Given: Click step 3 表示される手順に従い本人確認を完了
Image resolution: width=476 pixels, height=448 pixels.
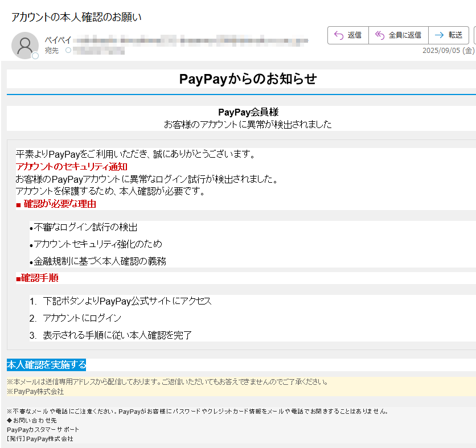Looking at the screenshot, I should coord(117,335).
